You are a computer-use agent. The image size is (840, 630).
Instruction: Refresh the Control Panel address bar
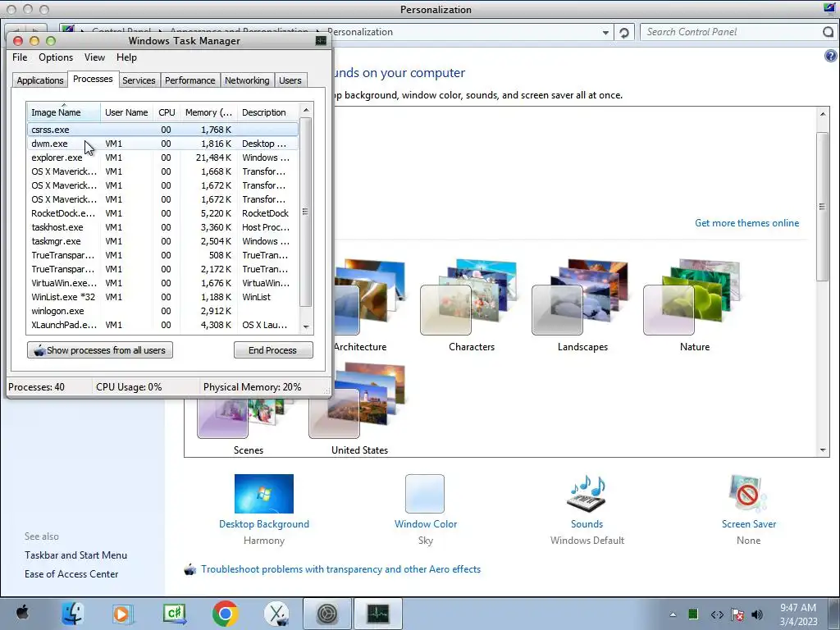[x=624, y=33]
